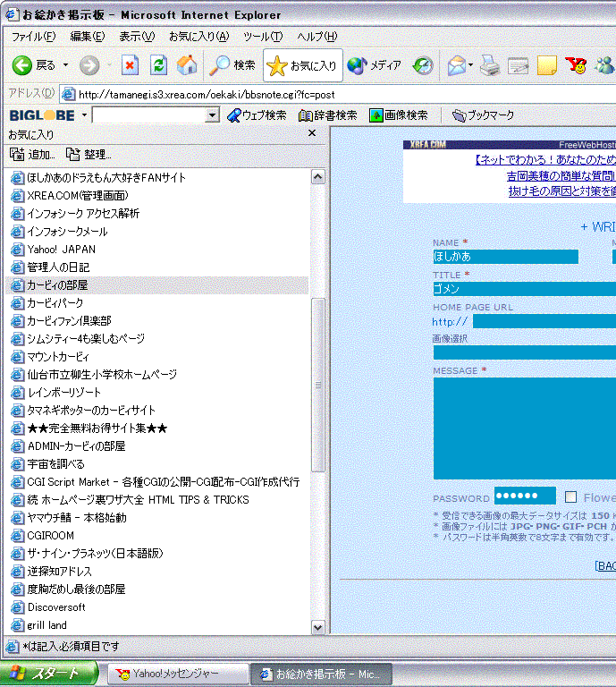Click ウェブ検索 web search button
Viewport: 616px width, 687px height.
(x=257, y=115)
